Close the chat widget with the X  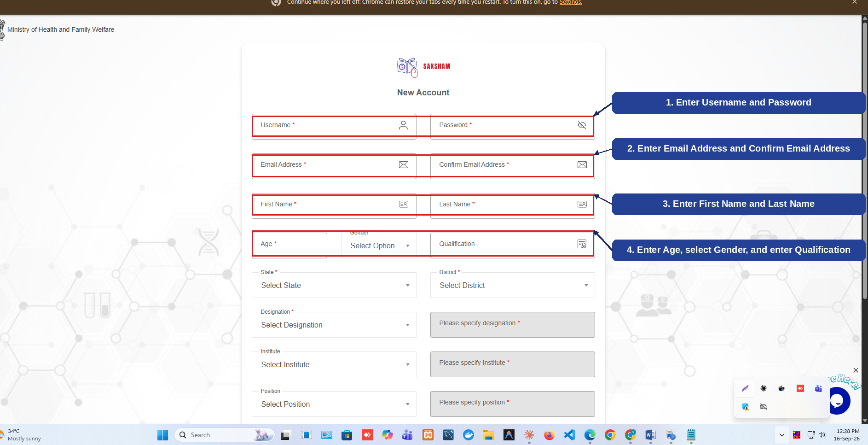[x=856, y=370]
